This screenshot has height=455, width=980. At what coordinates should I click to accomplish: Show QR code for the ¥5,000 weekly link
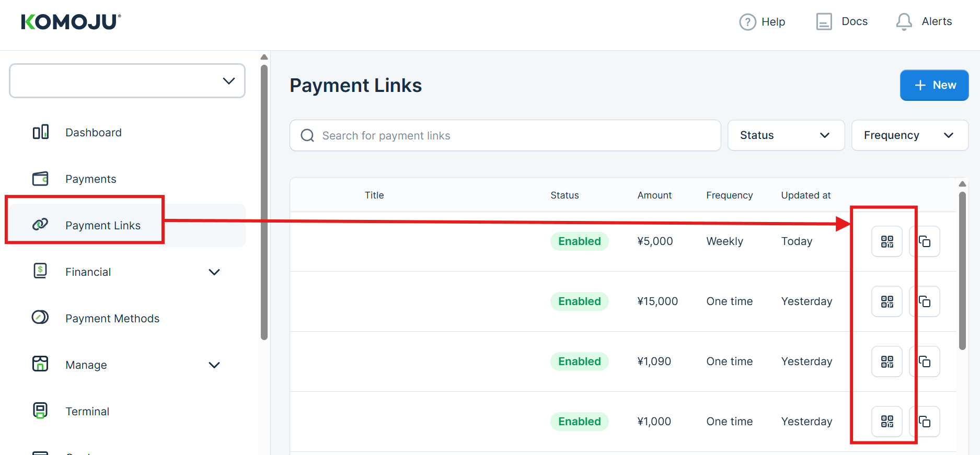886,241
